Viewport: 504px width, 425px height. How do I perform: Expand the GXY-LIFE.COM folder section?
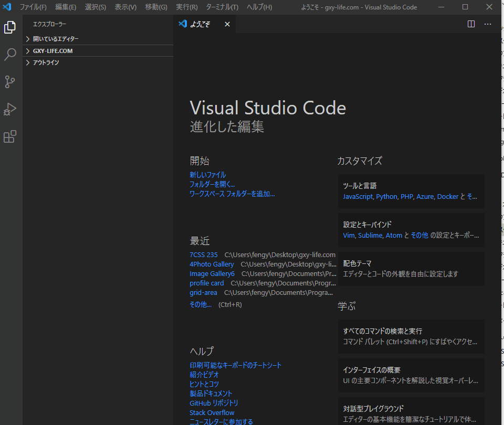click(x=52, y=51)
